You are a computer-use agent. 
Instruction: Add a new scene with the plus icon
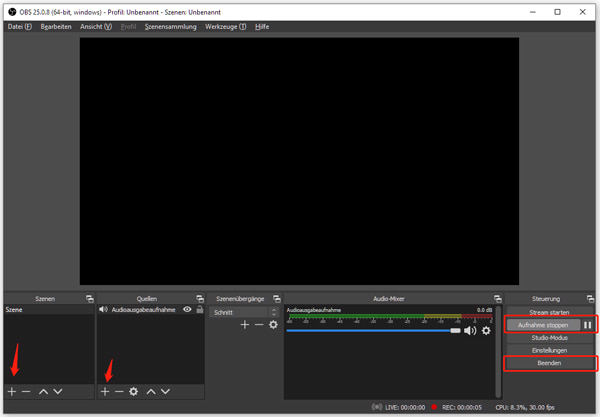(x=12, y=391)
